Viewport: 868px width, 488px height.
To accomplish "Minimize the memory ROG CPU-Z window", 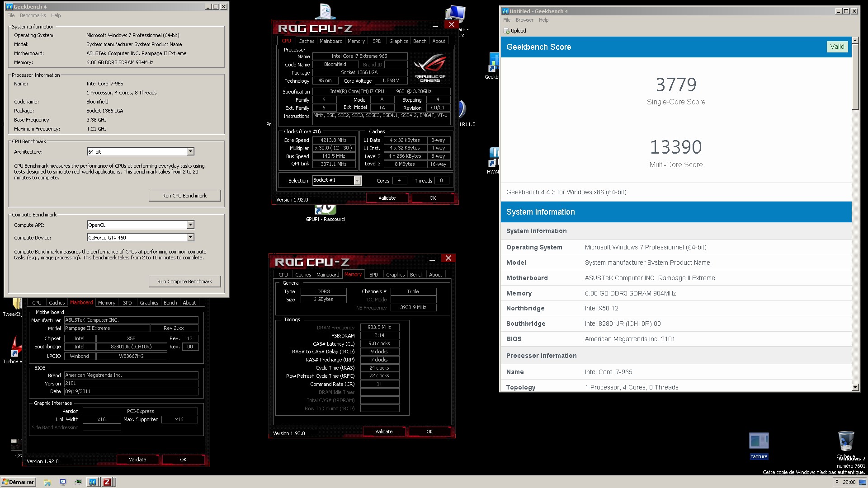I will coord(432,260).
